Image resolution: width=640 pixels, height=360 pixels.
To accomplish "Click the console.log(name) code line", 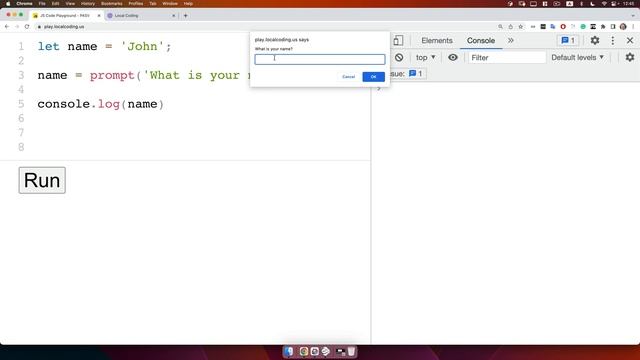I will point(101,104).
